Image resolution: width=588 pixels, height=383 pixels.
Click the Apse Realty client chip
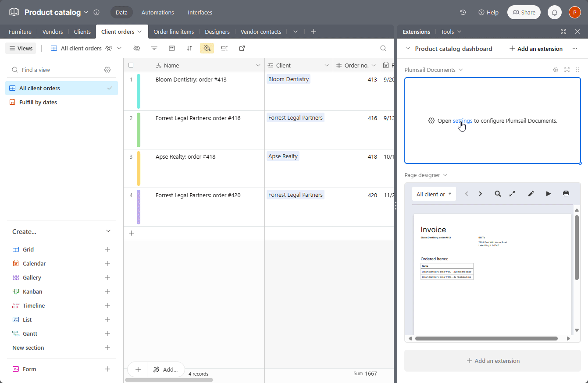pos(283,156)
